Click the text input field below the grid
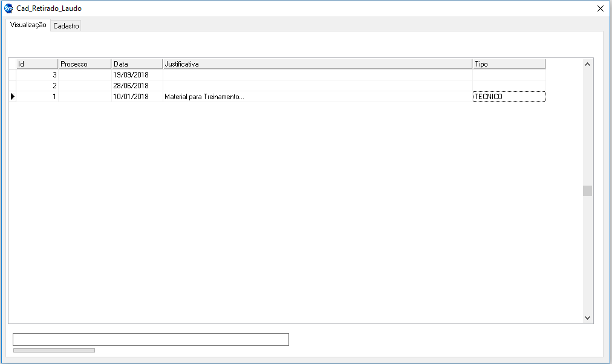The width and height of the screenshot is (612, 364). tap(151, 339)
